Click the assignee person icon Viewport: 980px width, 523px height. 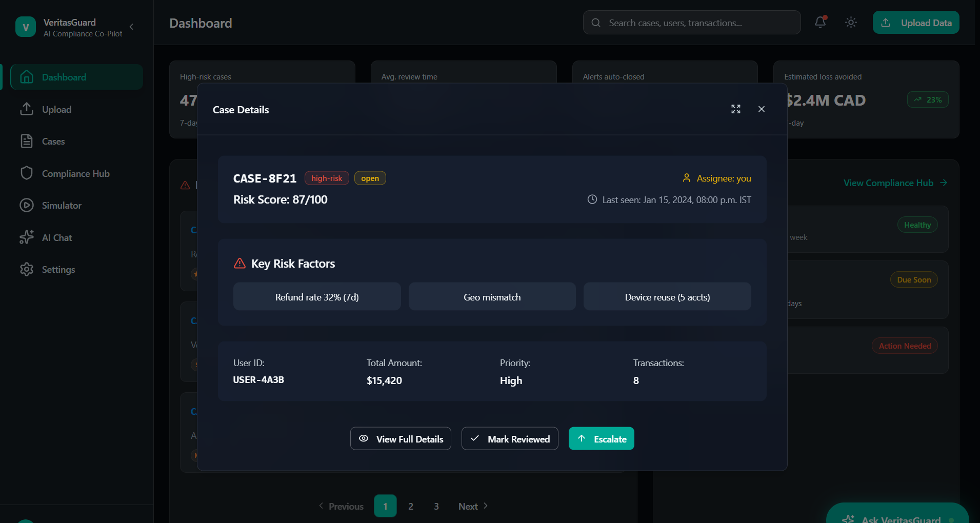point(687,178)
